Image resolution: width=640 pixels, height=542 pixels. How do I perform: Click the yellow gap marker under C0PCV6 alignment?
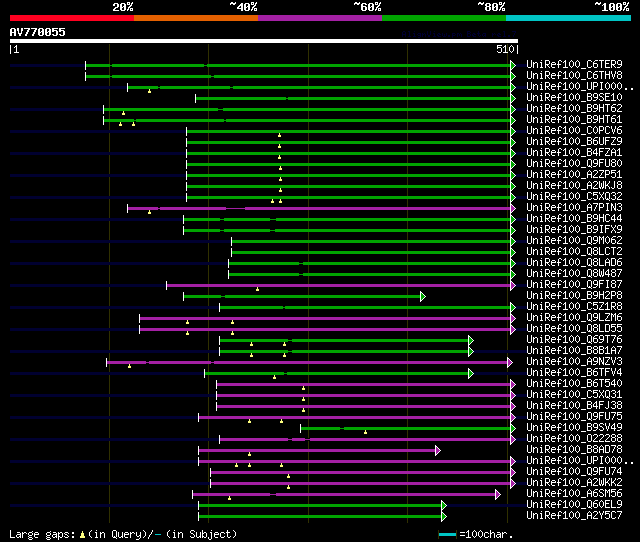[280, 135]
